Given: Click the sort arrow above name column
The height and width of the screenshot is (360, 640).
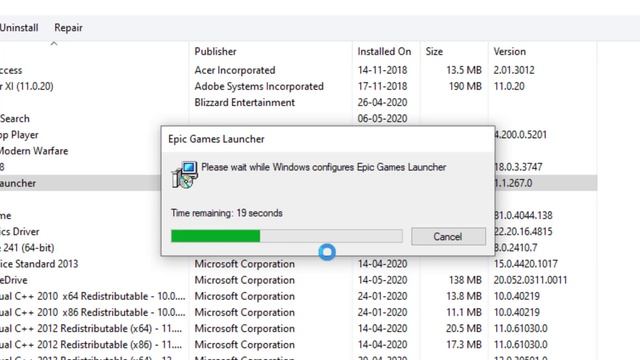Looking at the screenshot, I should [54, 43].
